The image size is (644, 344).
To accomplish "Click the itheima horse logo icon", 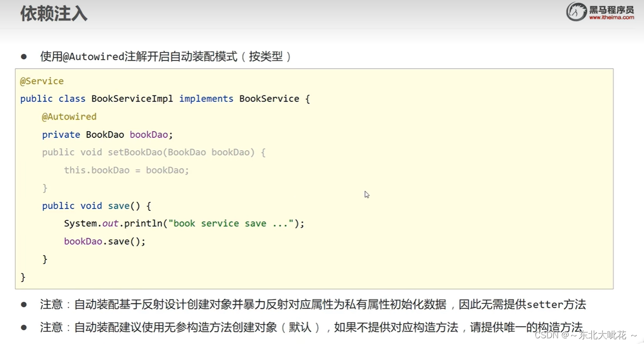I will (576, 12).
